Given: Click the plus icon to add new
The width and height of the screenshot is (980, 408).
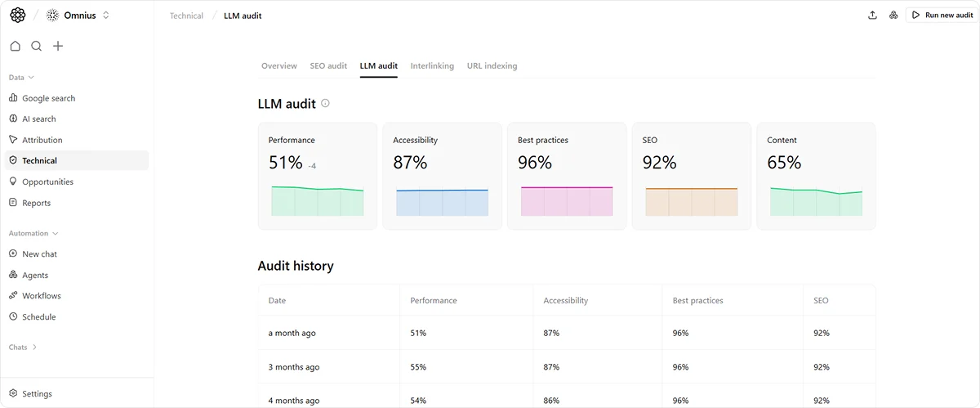Looking at the screenshot, I should click(x=58, y=46).
